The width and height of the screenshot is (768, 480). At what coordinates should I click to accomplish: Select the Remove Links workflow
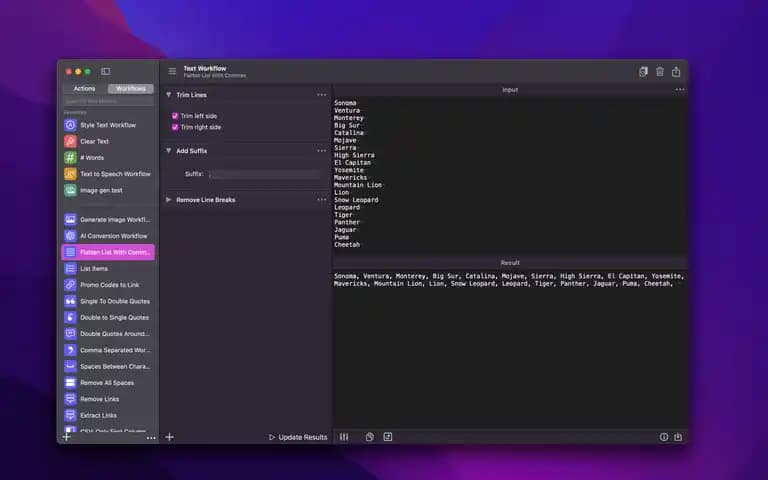108,399
